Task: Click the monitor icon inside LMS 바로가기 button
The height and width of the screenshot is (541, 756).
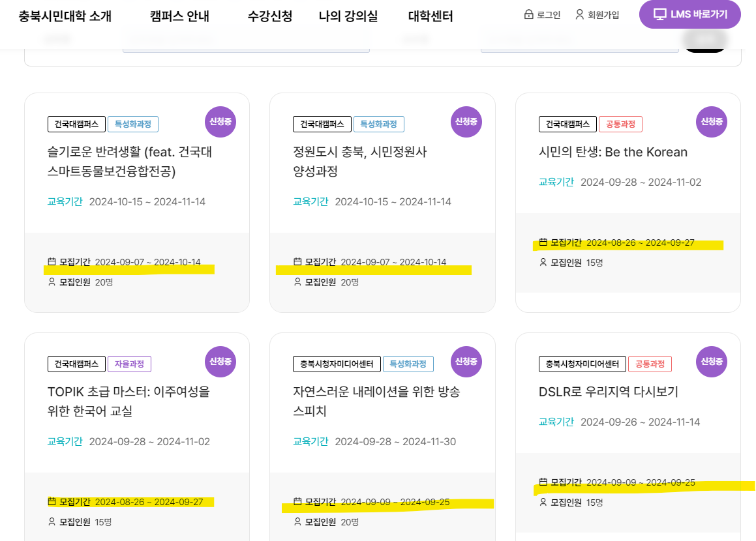Action: (661, 14)
